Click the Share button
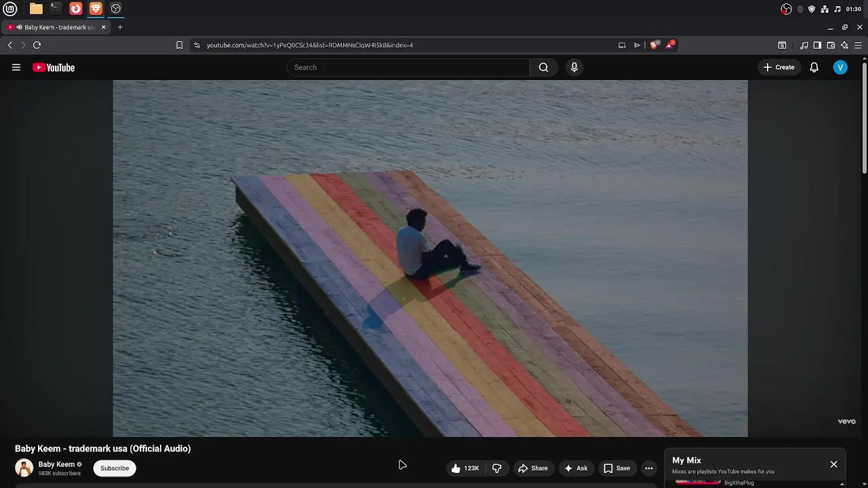868x488 pixels. click(x=532, y=468)
